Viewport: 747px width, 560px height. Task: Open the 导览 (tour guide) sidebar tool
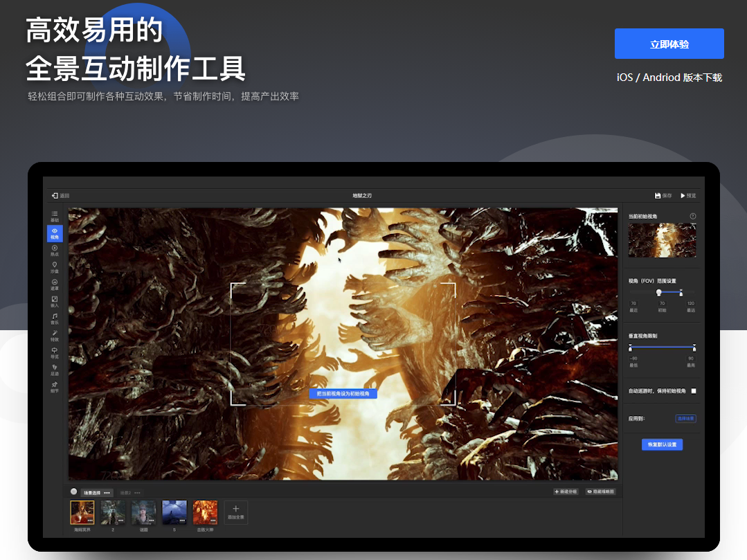55,352
